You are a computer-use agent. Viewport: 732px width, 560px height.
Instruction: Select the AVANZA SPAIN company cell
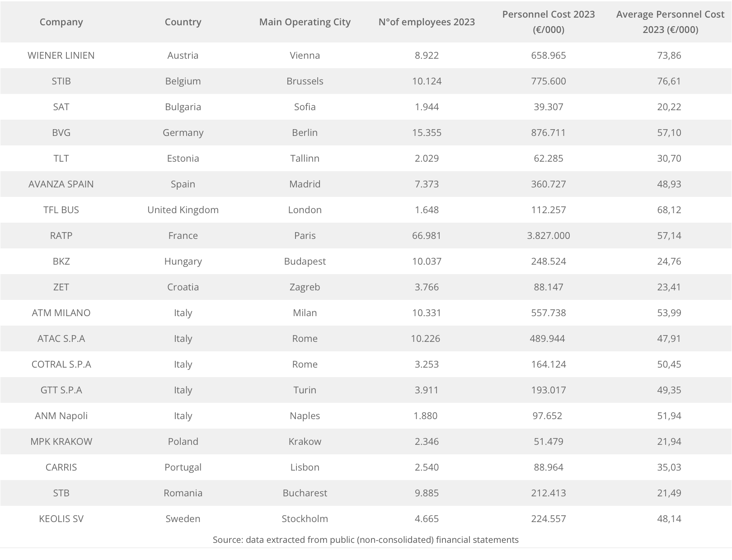(61, 184)
